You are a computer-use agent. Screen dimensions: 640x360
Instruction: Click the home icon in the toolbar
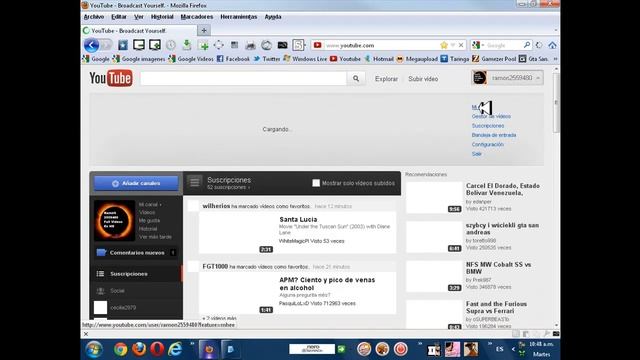coord(552,45)
